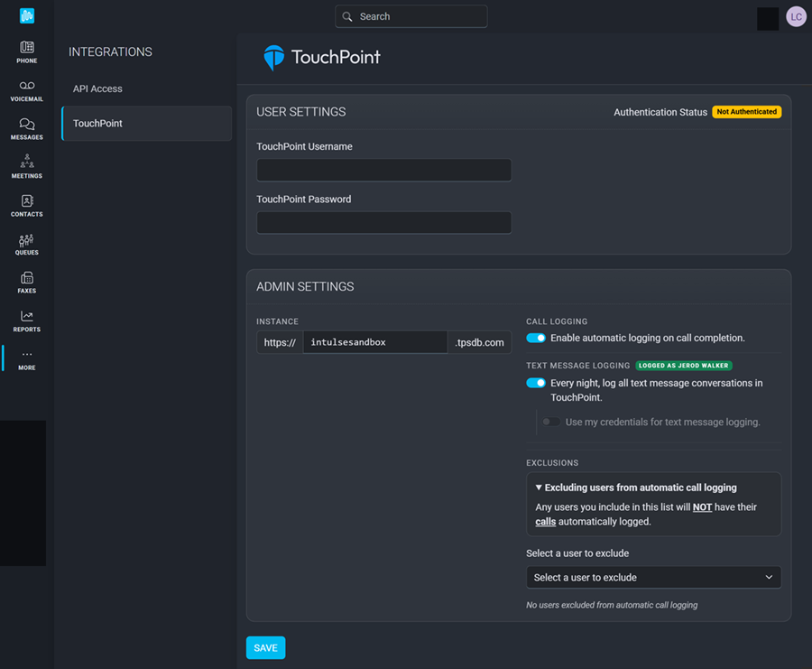Toggle use my credentials for text logging
812x669 pixels.
[x=551, y=422]
